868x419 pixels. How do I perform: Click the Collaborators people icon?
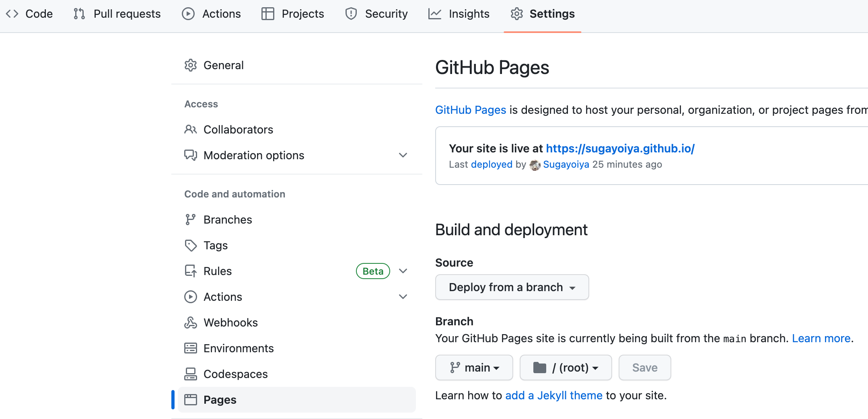tap(191, 129)
